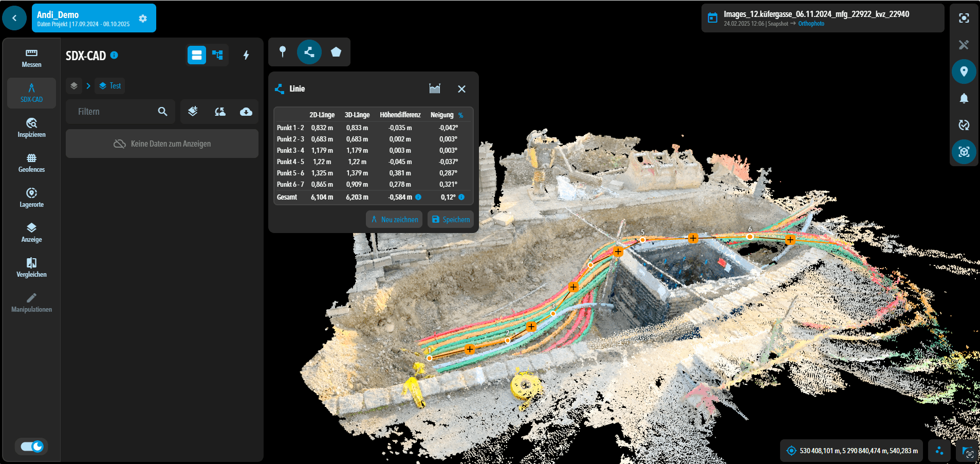Open the Geofences sidebar tab

click(31, 163)
